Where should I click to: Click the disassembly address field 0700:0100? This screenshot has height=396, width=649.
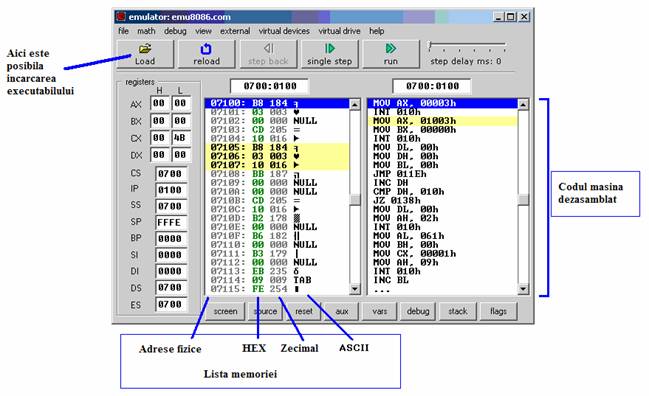432,86
